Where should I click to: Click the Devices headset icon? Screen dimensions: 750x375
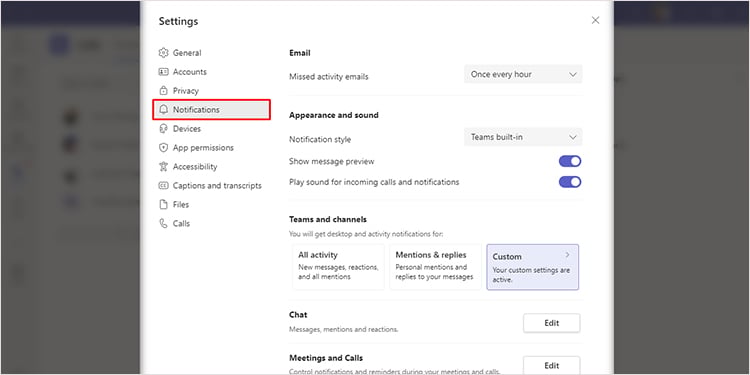click(164, 129)
